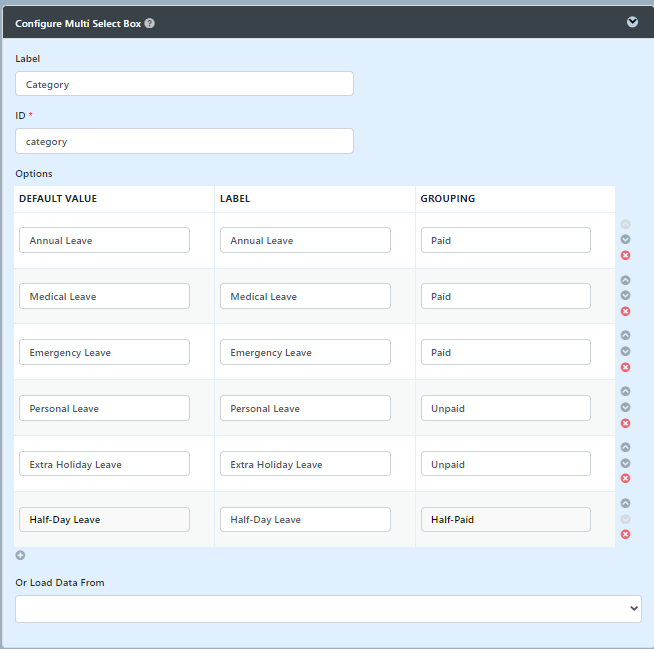Add a new option row with plus icon
The image size is (654, 649).
21,555
